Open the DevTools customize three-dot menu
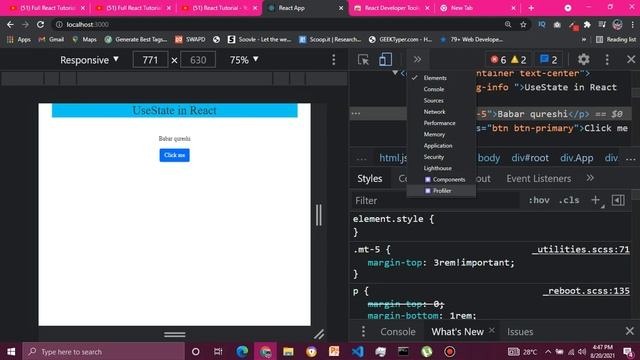The height and width of the screenshot is (360, 640). (x=607, y=60)
